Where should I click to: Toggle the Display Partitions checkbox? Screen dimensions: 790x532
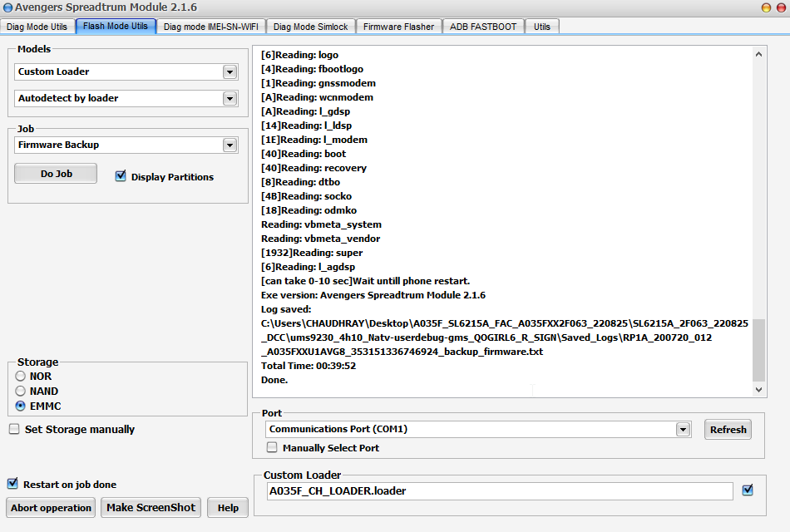click(121, 176)
